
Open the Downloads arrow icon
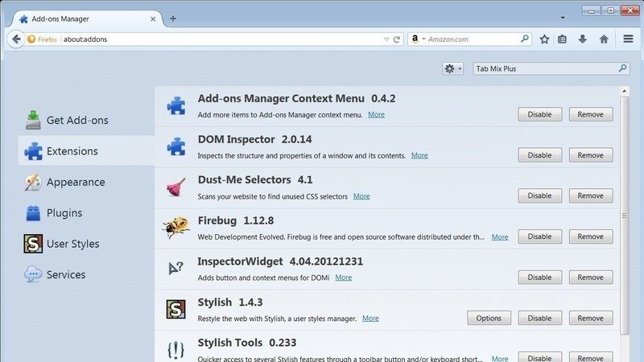click(x=582, y=39)
